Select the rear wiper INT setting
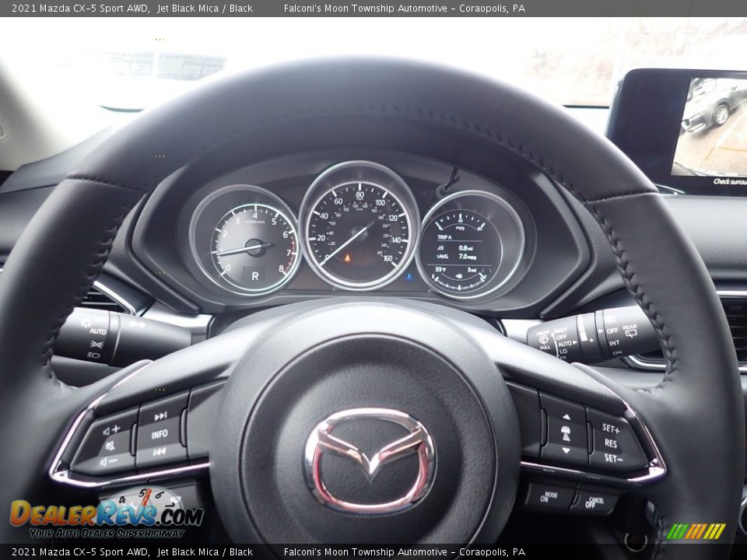747x560 pixels. point(614,342)
